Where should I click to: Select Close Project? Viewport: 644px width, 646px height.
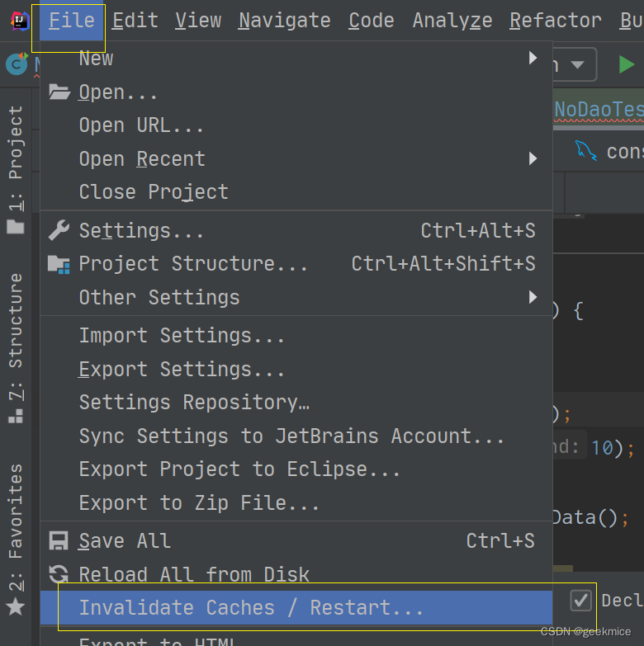(296, 192)
